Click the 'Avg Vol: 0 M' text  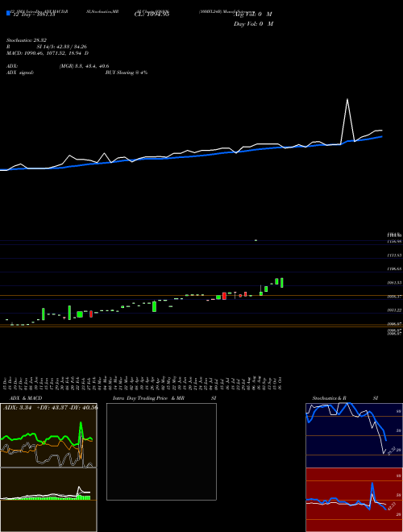click(253, 15)
